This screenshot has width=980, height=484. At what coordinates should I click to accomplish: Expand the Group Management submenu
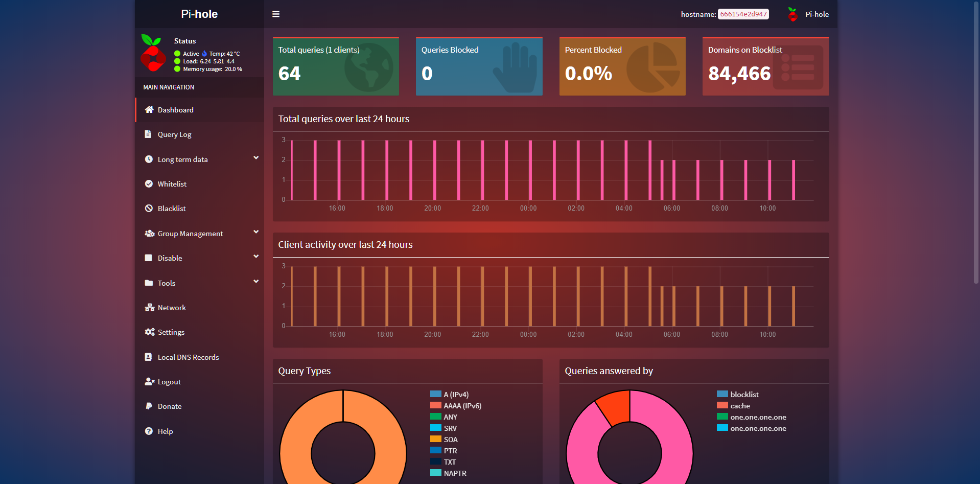(x=255, y=233)
